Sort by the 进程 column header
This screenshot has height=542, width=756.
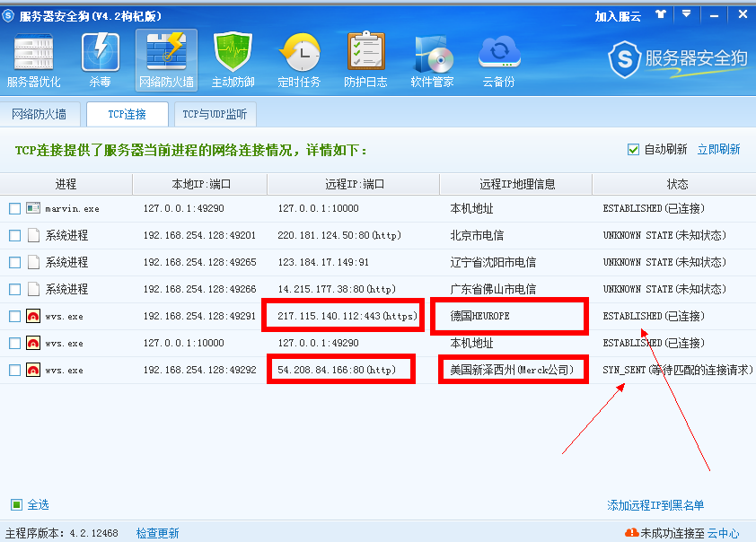coord(66,184)
